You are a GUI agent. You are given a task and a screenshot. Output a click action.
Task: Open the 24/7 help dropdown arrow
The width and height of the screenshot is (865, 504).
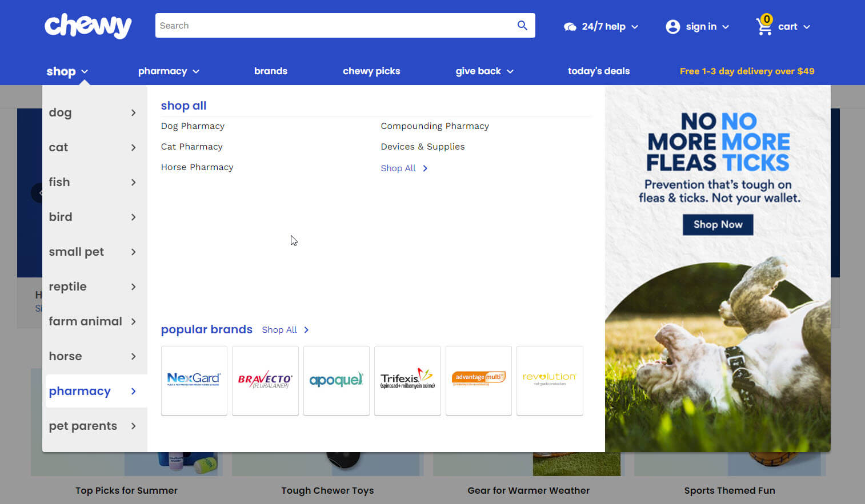(x=635, y=27)
